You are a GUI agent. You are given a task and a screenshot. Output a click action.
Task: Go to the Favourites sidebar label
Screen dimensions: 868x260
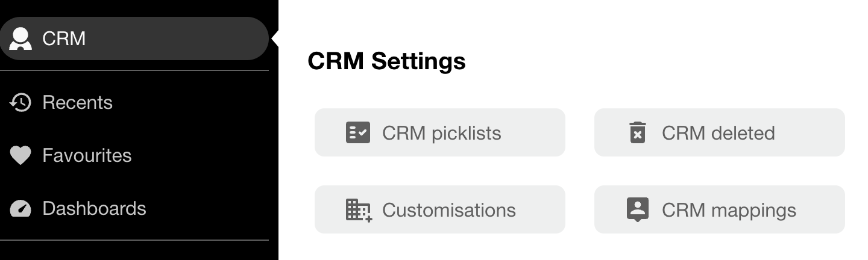[x=87, y=155]
